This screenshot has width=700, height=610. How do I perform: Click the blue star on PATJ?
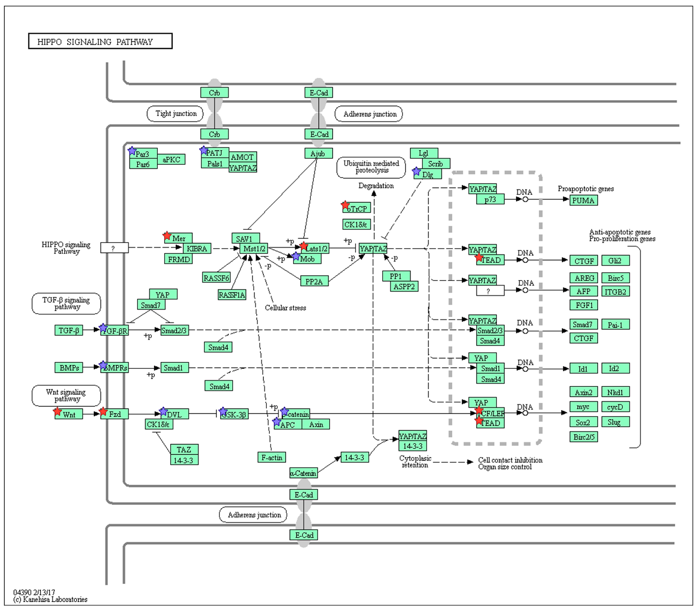click(x=204, y=150)
